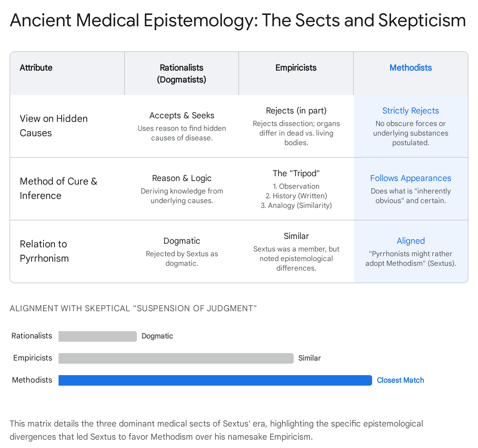
Task: Select the Empiricists column header
Action: pyautogui.click(x=296, y=68)
